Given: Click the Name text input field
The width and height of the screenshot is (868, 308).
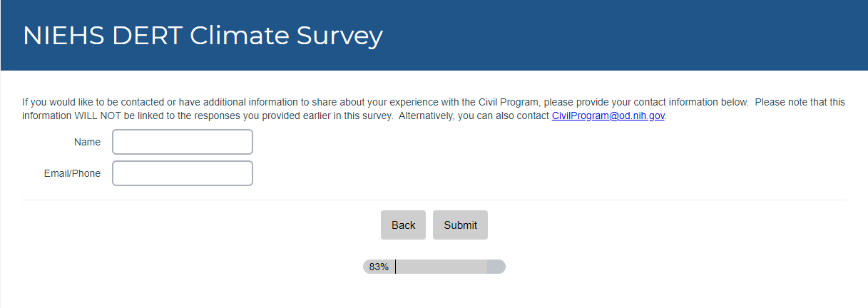Looking at the screenshot, I should [183, 142].
